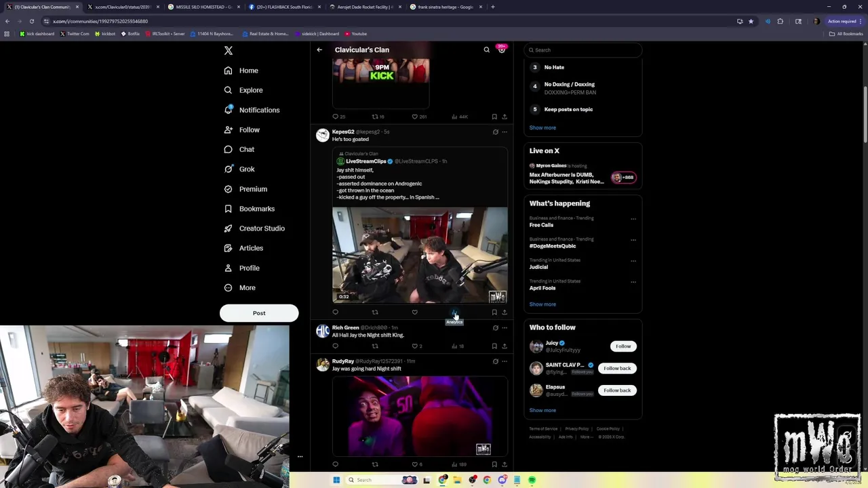Like the 9PM KICK post with 261 likes
The height and width of the screenshot is (488, 868).
click(414, 117)
